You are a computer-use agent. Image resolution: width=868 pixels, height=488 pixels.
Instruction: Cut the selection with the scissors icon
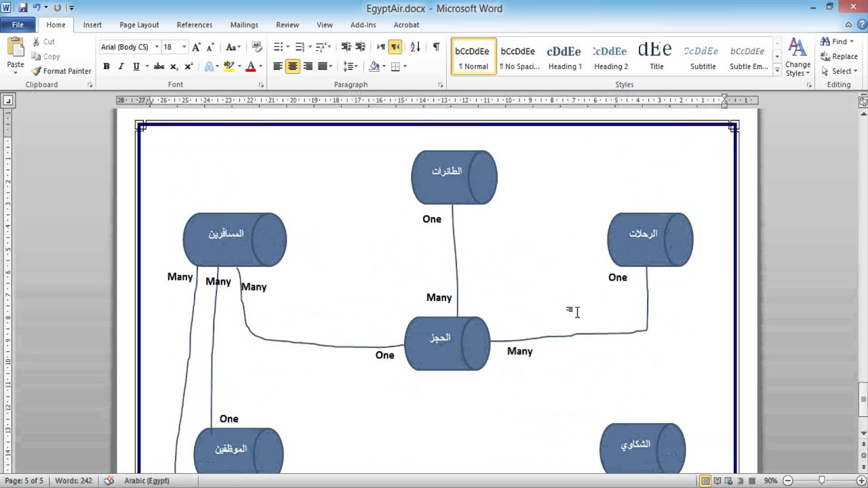coord(36,42)
